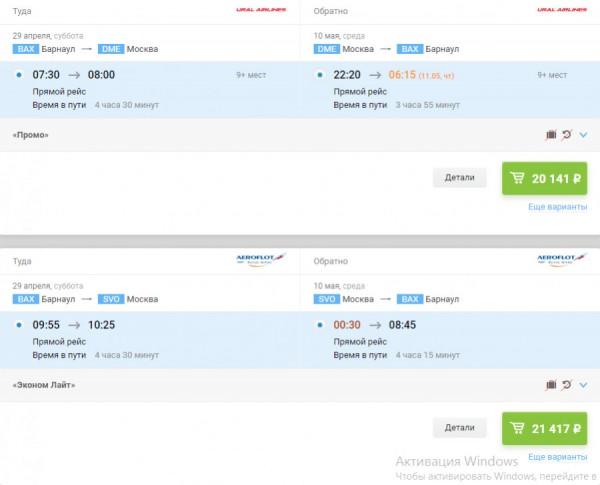Click the Aeroflot logo in the Туда column
The image size is (600, 485).
(261, 259)
